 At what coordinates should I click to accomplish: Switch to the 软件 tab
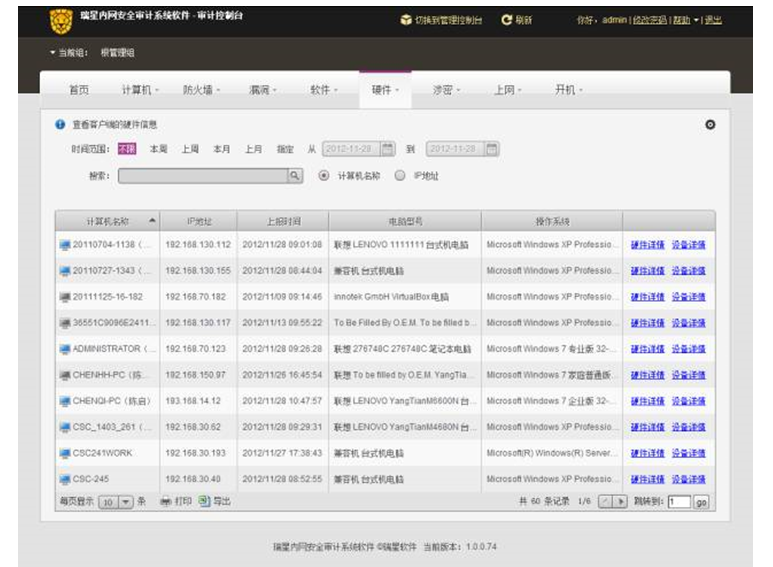tap(323, 90)
